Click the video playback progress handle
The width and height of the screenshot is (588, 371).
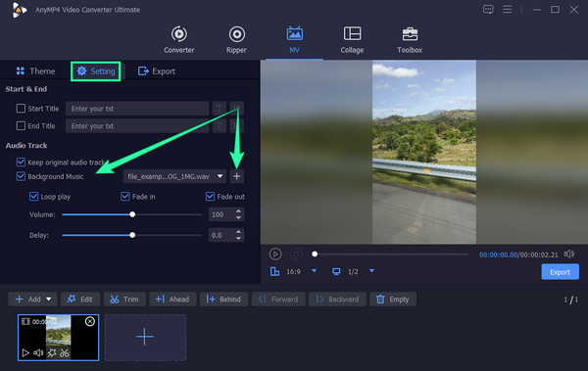[315, 255]
